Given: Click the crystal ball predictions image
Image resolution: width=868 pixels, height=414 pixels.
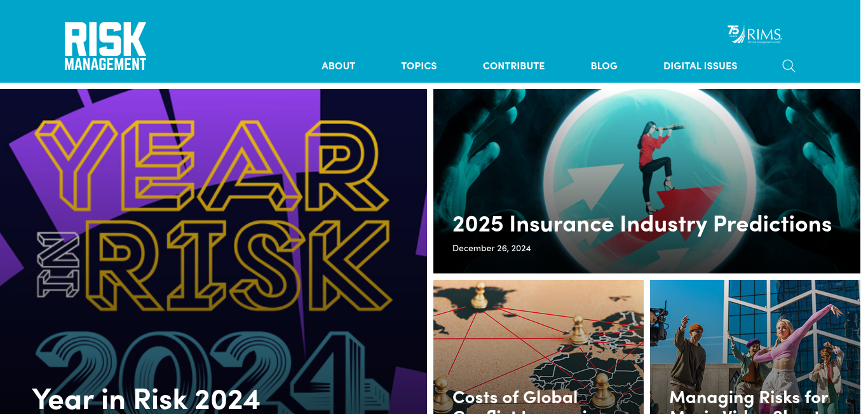Looking at the screenshot, I should tap(647, 181).
